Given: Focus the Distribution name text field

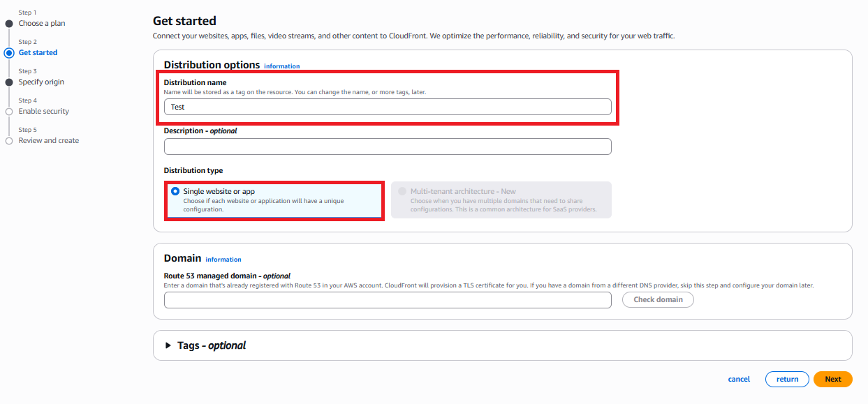Looking at the screenshot, I should [x=388, y=107].
